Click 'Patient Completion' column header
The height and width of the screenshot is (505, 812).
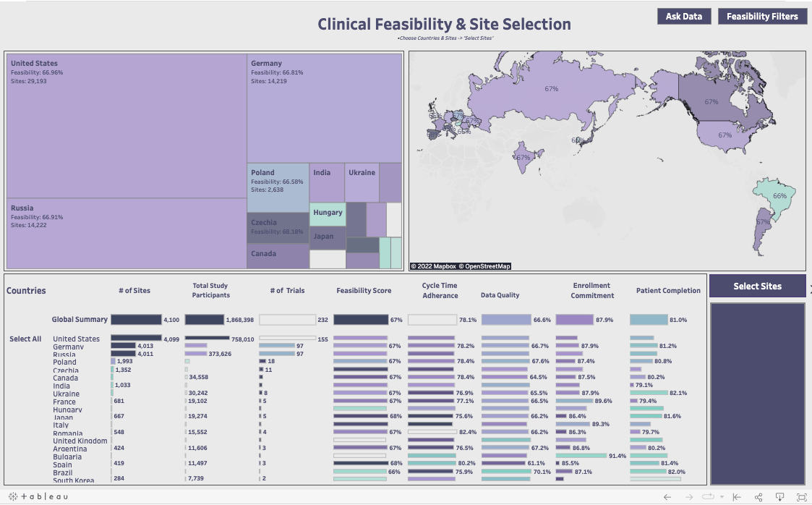click(668, 291)
